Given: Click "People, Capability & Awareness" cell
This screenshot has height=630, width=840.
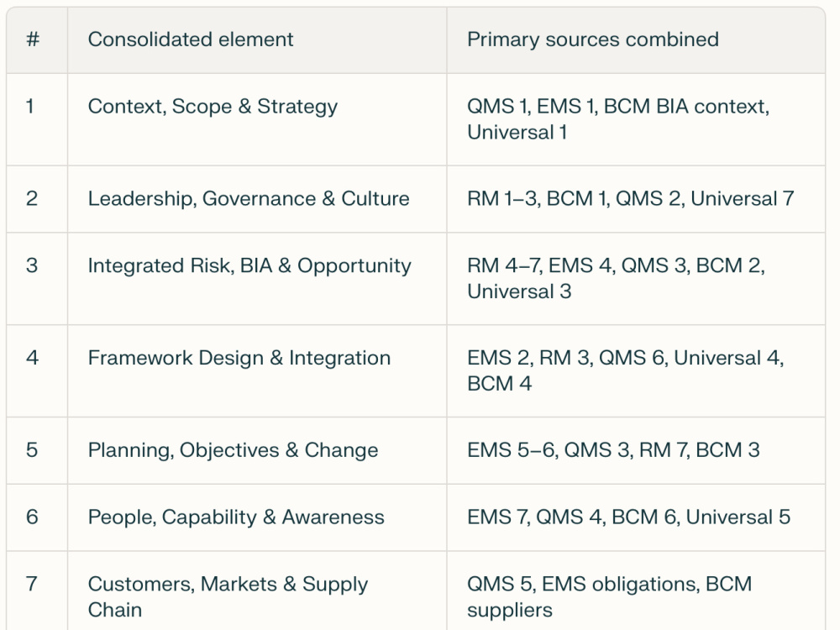Looking at the screenshot, I should [257, 517].
